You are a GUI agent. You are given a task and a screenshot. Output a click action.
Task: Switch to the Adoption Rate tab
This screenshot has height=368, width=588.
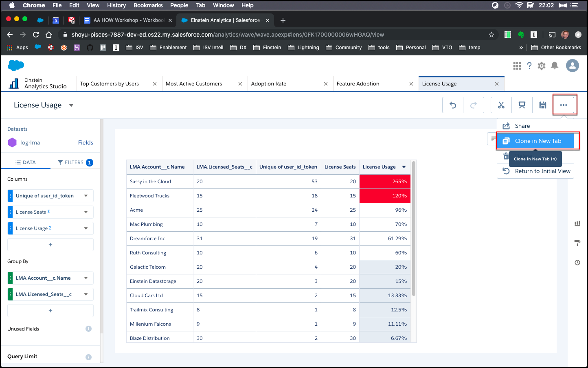coord(269,84)
